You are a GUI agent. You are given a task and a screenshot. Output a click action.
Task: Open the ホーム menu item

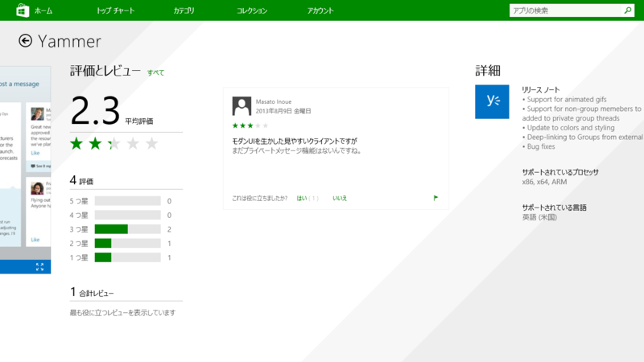pos(43,10)
